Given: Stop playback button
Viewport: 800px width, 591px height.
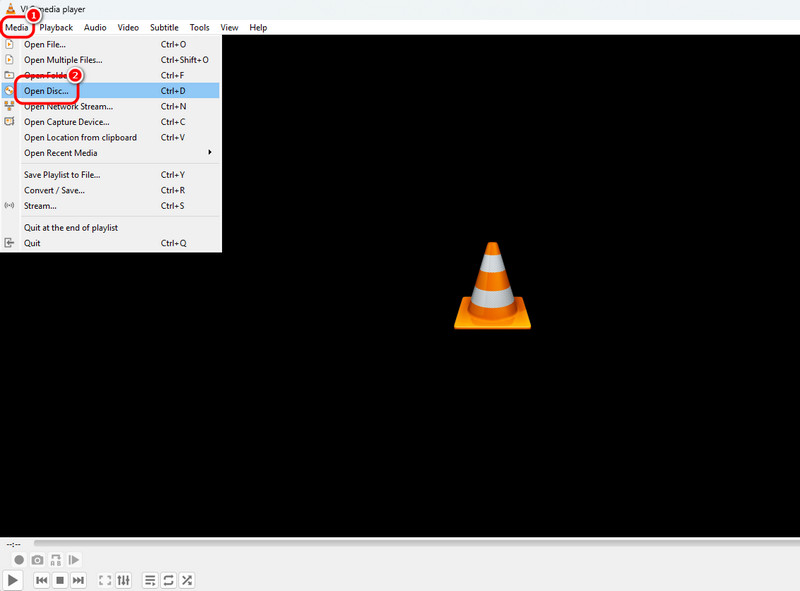Looking at the screenshot, I should 60,580.
